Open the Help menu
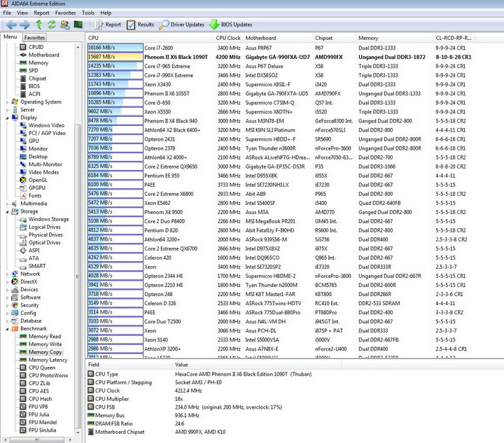Image resolution: width=504 pixels, height=443 pixels. (x=106, y=13)
